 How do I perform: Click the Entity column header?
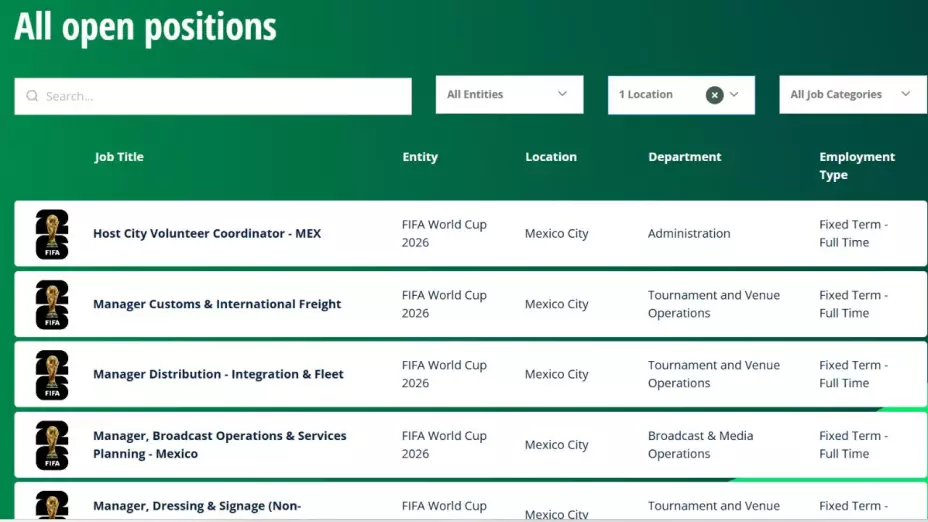pos(420,157)
